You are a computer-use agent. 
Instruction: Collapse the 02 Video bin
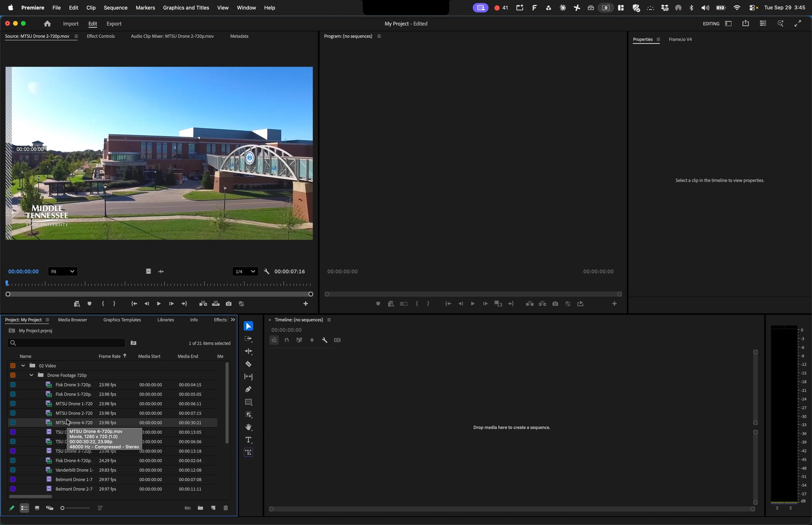point(23,366)
